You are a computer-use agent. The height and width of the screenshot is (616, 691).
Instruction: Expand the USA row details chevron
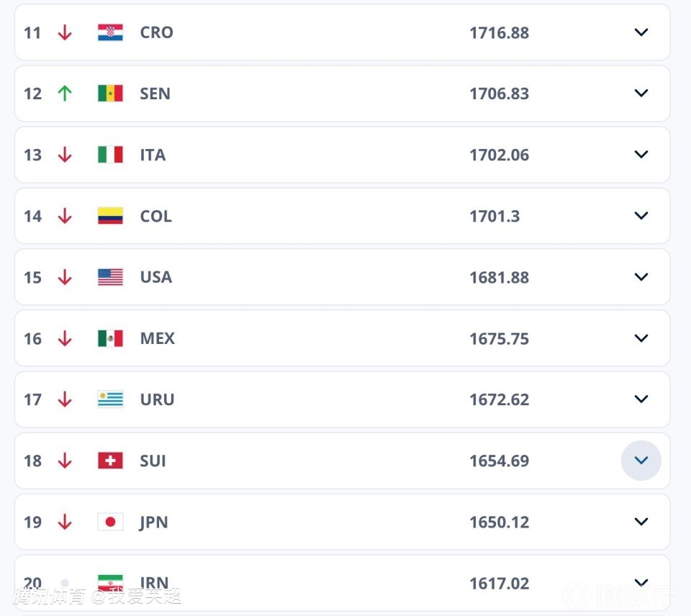point(641,277)
